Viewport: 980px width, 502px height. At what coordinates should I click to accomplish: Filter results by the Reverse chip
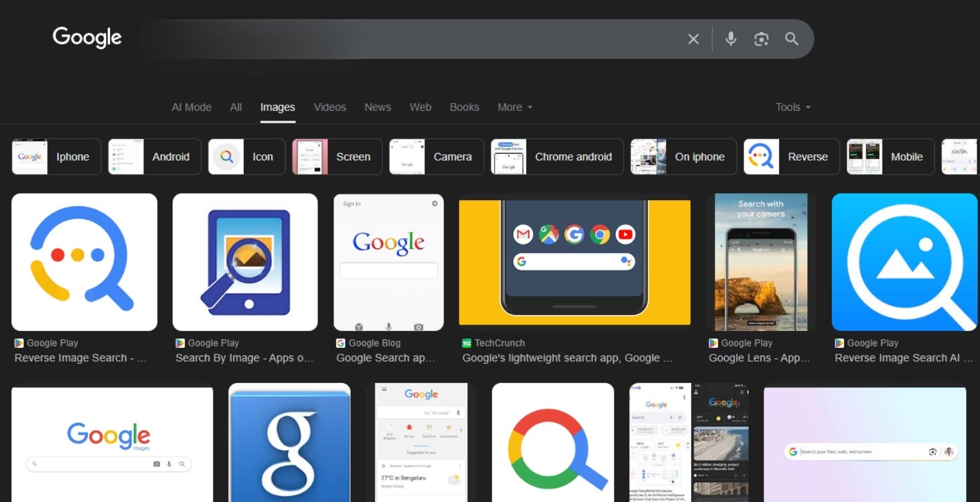coord(791,157)
